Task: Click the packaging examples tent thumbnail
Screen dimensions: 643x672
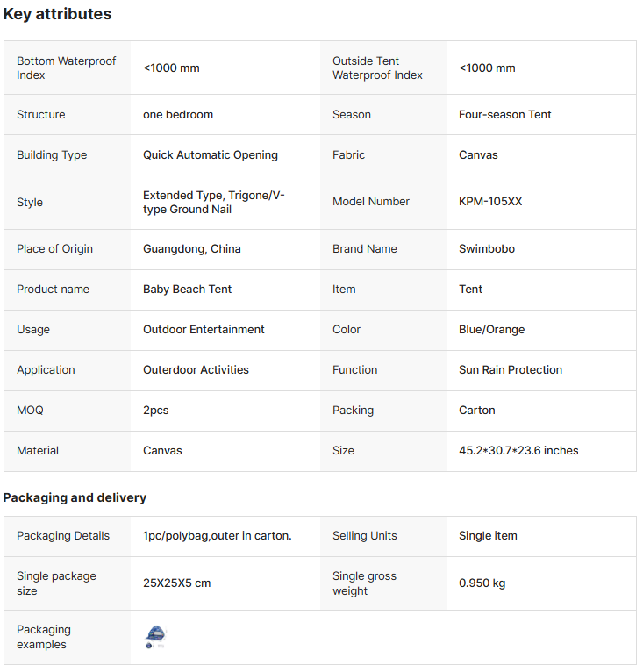Action: pyautogui.click(x=156, y=637)
